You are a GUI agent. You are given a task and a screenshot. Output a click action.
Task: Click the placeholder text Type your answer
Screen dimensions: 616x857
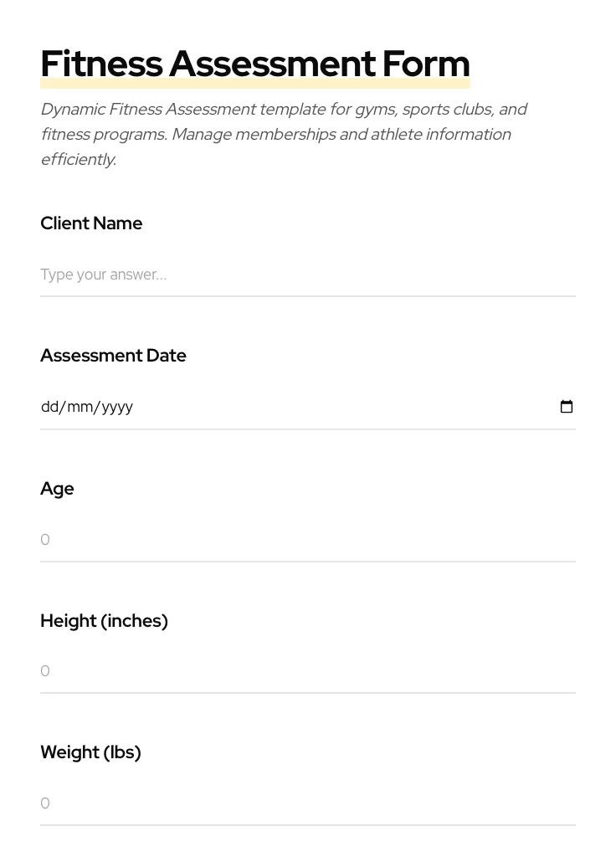pyautogui.click(x=103, y=275)
